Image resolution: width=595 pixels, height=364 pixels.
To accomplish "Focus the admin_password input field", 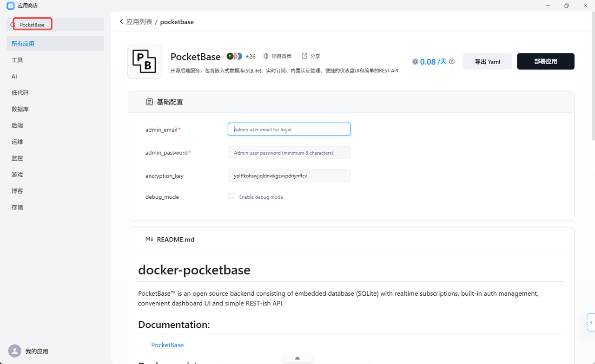I will pos(289,152).
